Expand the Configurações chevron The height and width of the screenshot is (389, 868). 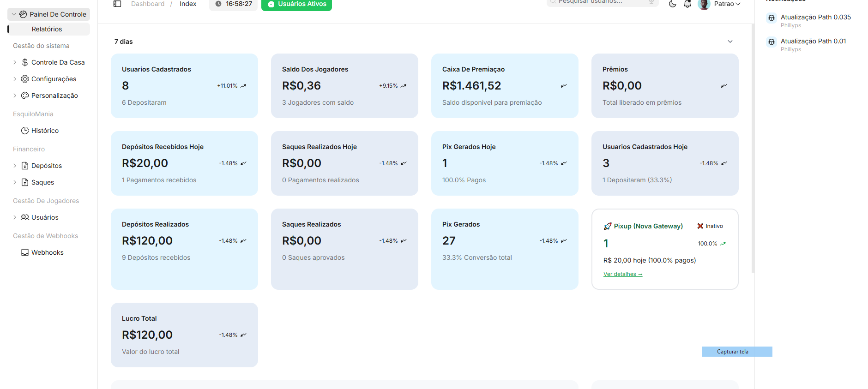15,79
